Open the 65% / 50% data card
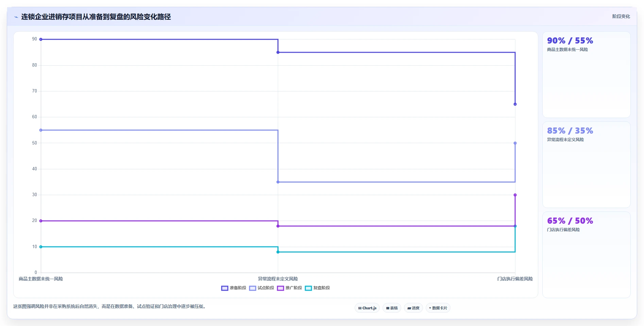The image size is (644, 326). [586, 255]
